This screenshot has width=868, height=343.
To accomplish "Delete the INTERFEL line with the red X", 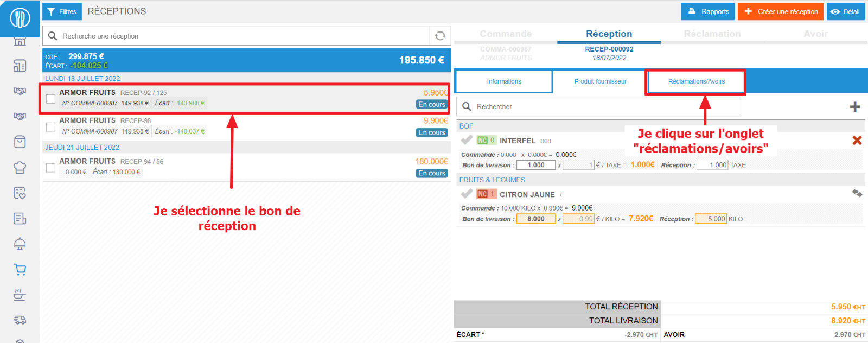I will click(x=857, y=141).
